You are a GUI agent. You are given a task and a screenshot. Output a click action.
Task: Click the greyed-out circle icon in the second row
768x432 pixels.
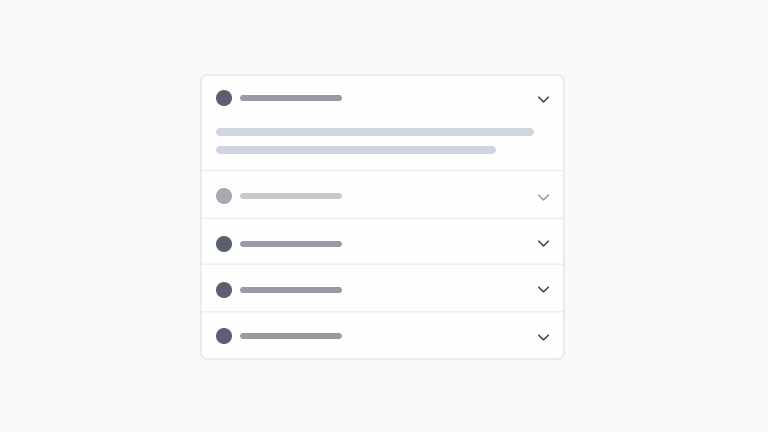[x=224, y=196]
